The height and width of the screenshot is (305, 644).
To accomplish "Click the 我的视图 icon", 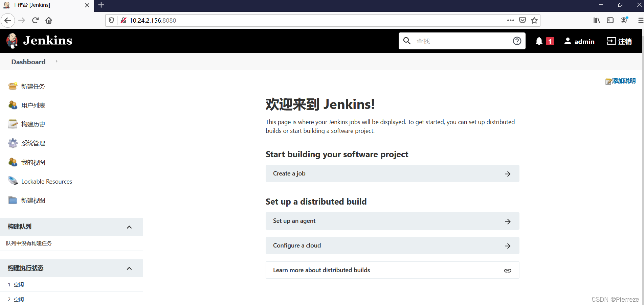I will [13, 162].
